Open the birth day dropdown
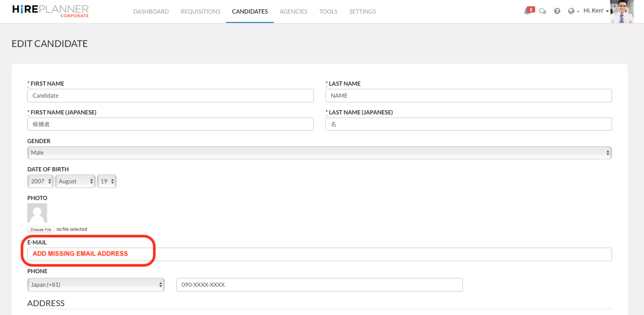644x315 pixels. pyautogui.click(x=107, y=181)
